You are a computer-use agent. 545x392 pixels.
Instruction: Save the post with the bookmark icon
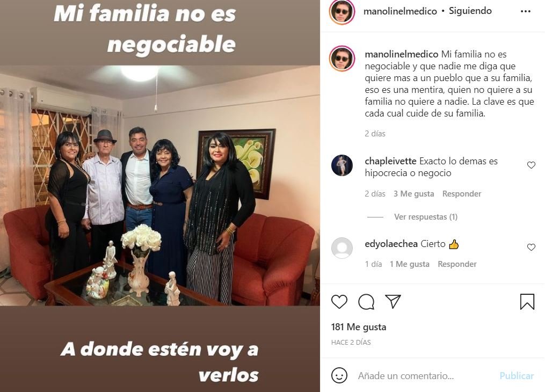[527, 302]
